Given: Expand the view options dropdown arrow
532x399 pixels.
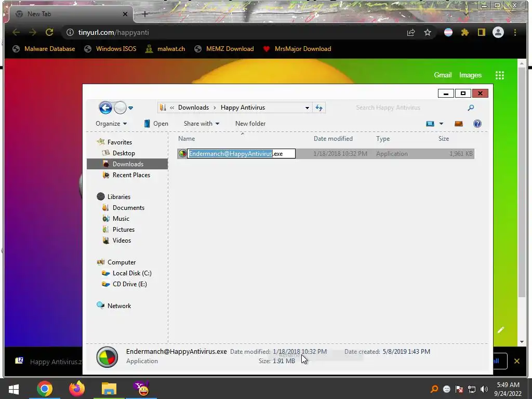Looking at the screenshot, I should [442, 124].
